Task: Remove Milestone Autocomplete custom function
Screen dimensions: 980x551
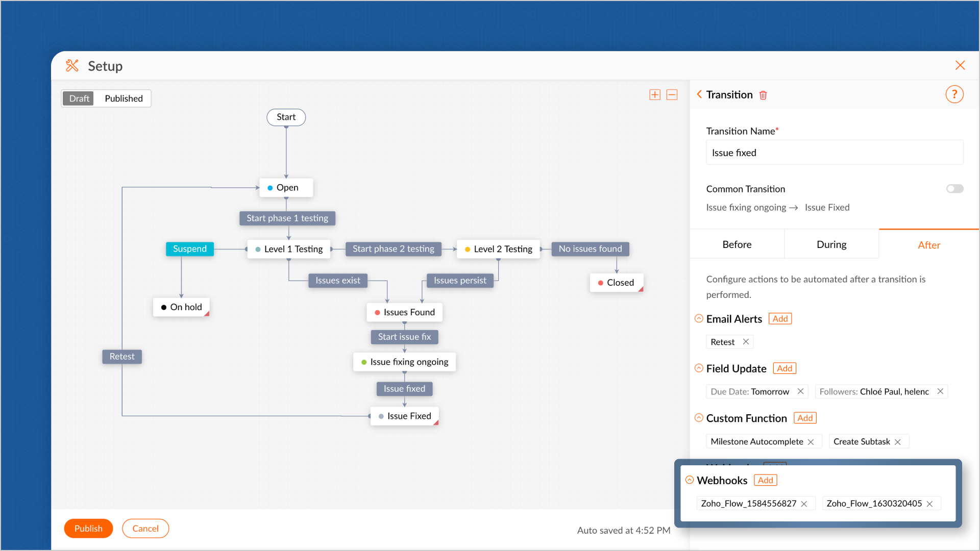Action: click(811, 442)
